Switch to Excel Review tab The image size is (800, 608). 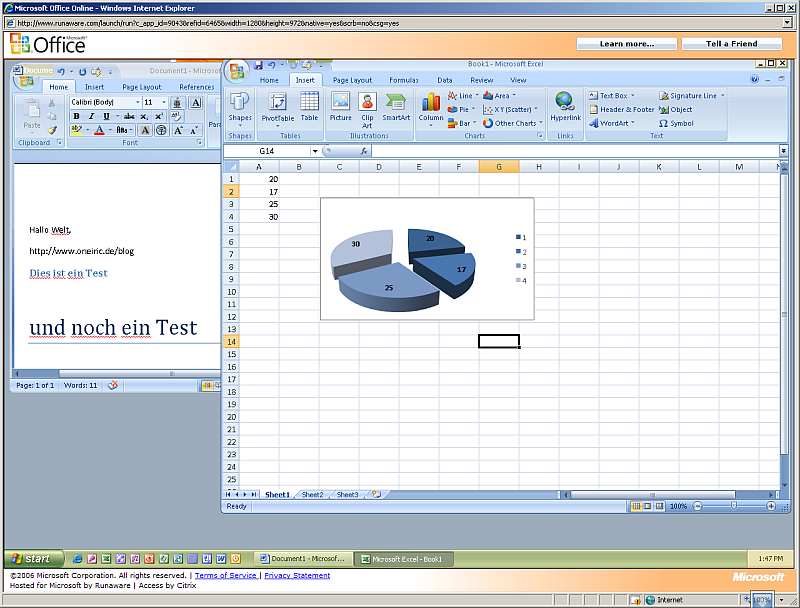pyautogui.click(x=481, y=80)
